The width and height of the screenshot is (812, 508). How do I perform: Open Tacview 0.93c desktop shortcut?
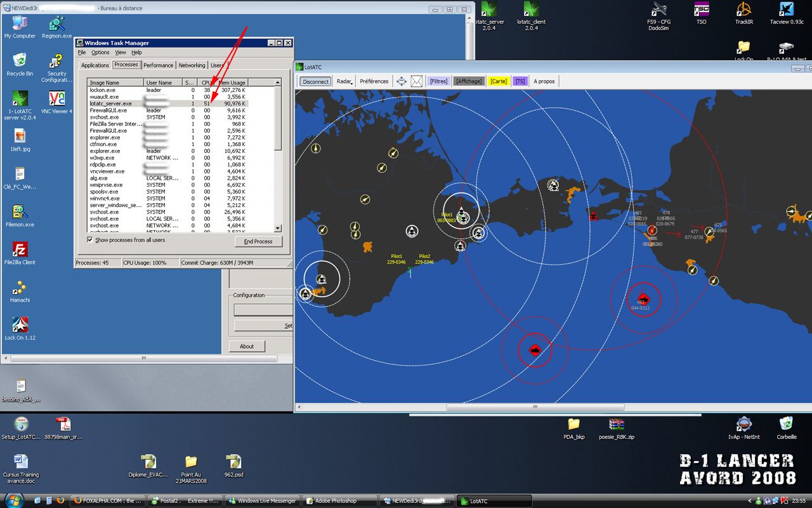point(786,10)
